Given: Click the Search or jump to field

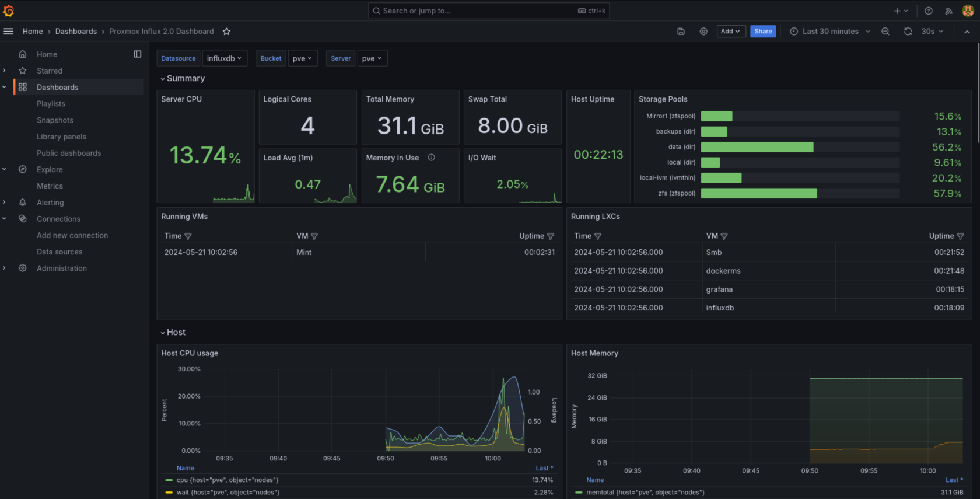Looking at the screenshot, I should tap(478, 11).
